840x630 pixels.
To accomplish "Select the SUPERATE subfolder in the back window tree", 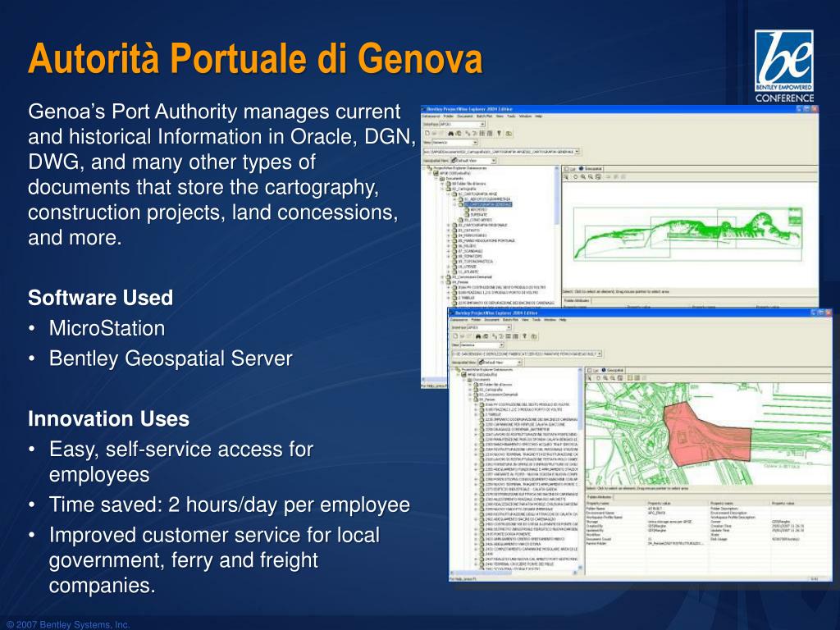I will 479,215.
